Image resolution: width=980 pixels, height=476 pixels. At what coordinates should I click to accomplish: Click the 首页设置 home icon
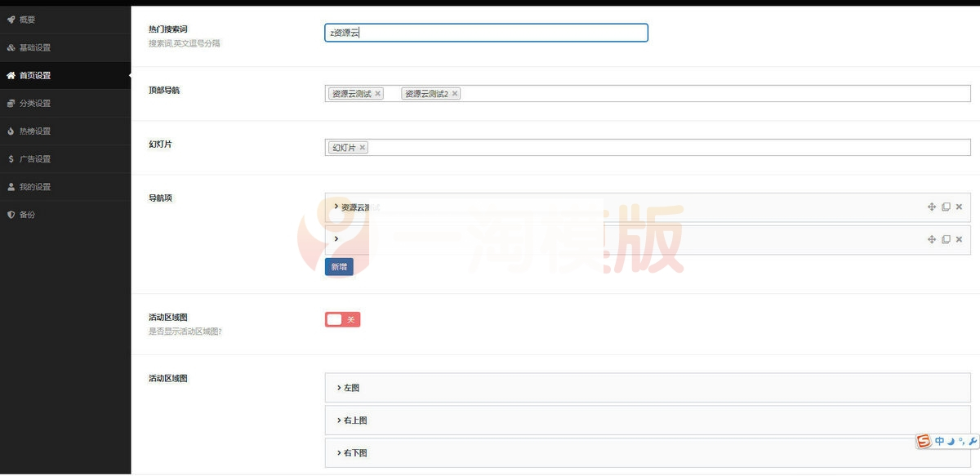11,74
